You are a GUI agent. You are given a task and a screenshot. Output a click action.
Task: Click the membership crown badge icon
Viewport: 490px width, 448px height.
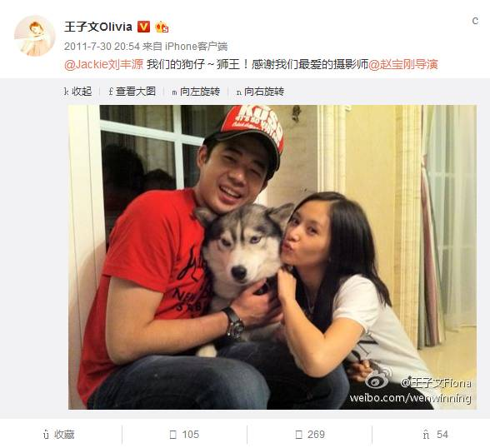coord(162,27)
